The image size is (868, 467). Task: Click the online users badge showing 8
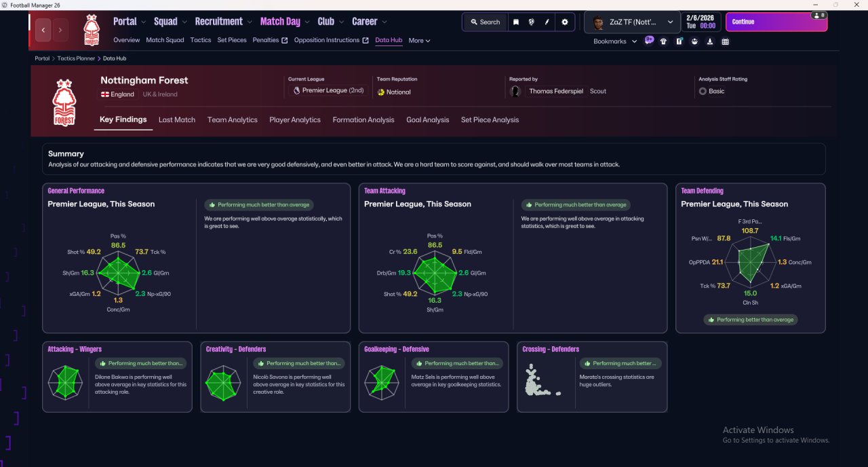pos(819,15)
